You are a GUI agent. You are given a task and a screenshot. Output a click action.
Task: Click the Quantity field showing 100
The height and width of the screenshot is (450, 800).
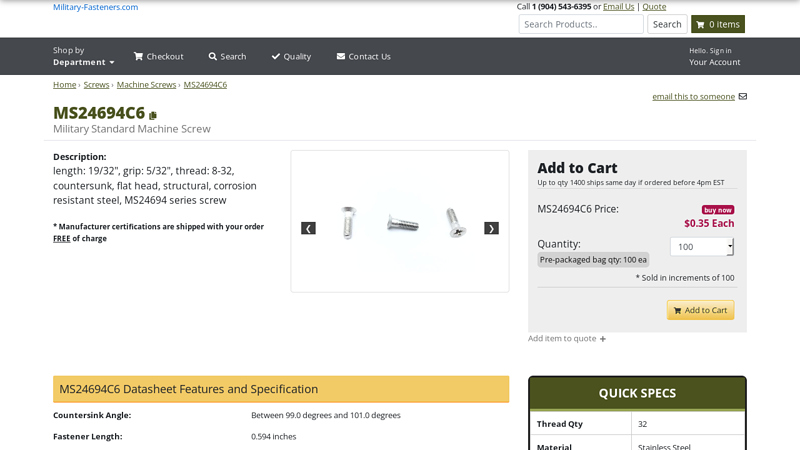698,247
